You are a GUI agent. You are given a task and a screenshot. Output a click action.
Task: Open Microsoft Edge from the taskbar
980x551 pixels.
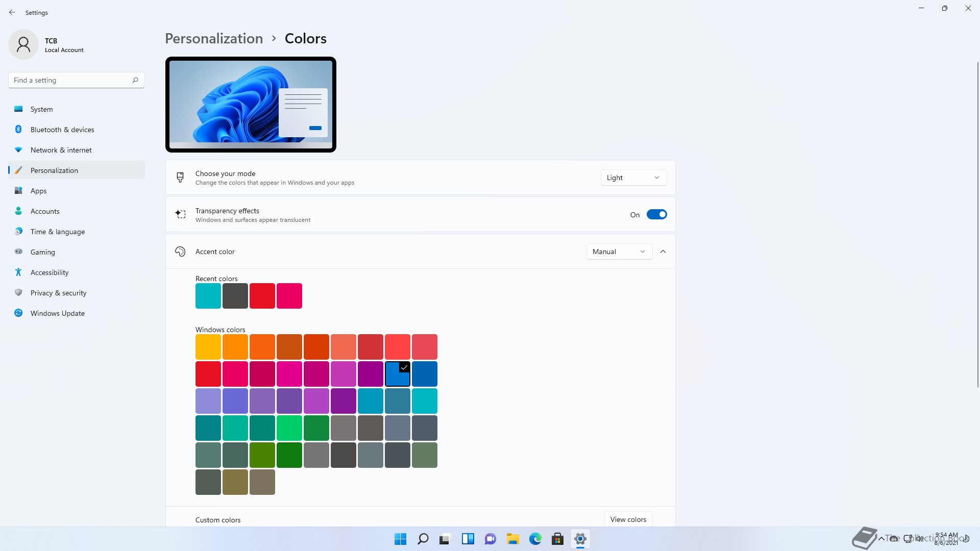(535, 539)
